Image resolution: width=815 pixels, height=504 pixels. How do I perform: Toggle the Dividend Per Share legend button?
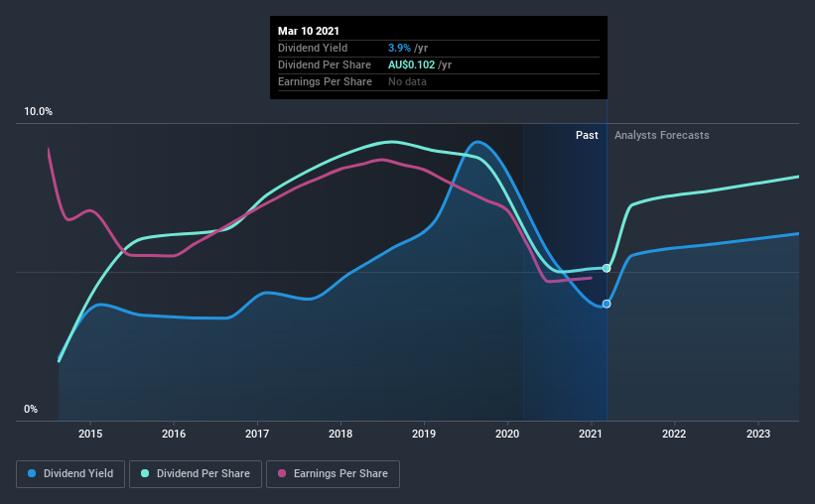(196, 474)
